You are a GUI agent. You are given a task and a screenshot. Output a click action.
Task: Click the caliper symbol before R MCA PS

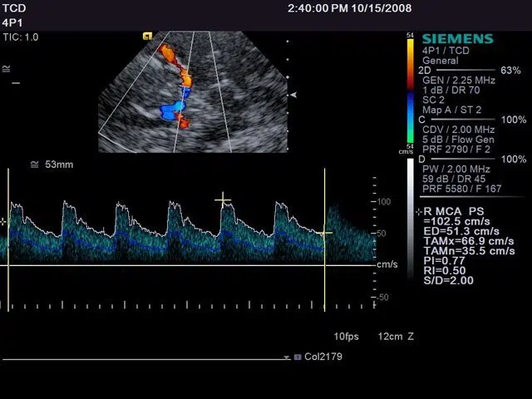pos(417,212)
